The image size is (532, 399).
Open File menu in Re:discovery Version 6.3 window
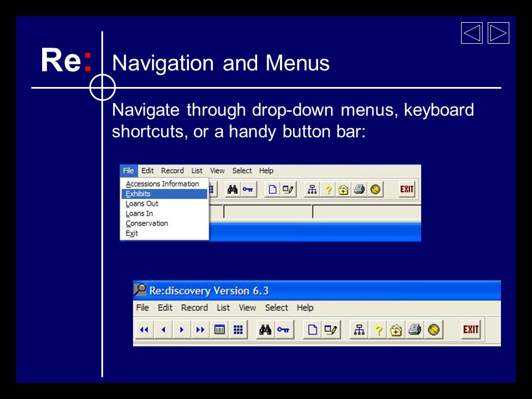[142, 308]
